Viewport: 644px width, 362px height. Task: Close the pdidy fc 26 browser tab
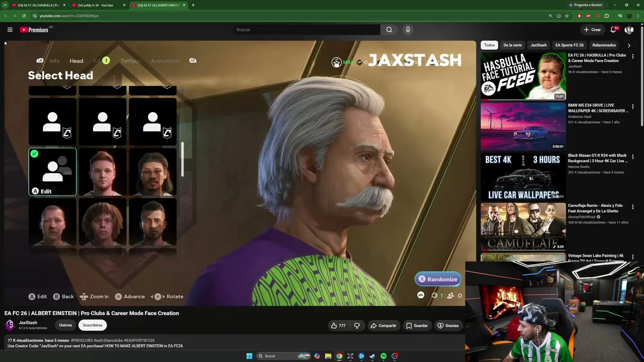pos(124,5)
